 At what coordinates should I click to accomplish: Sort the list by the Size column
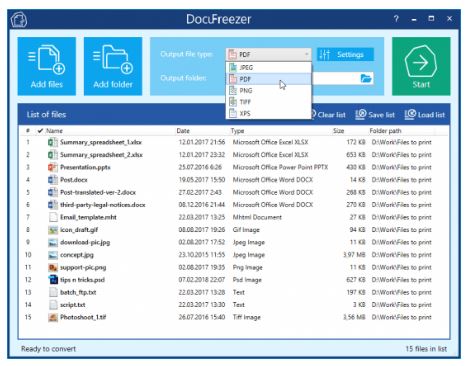pyautogui.click(x=338, y=131)
